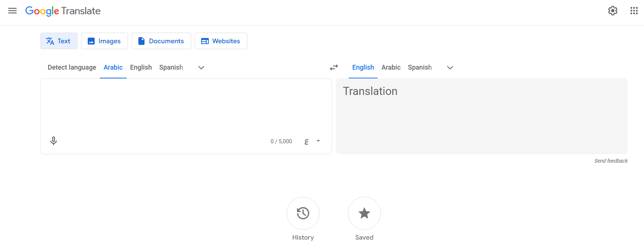Open the main navigation hamburger menu
644x244 pixels.
click(12, 11)
